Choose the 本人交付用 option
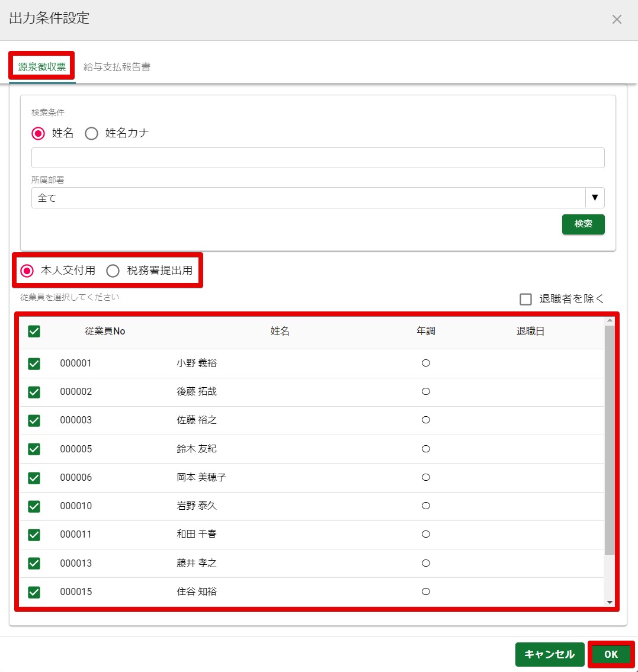Image resolution: width=638 pixels, height=672 pixels. tap(27, 271)
